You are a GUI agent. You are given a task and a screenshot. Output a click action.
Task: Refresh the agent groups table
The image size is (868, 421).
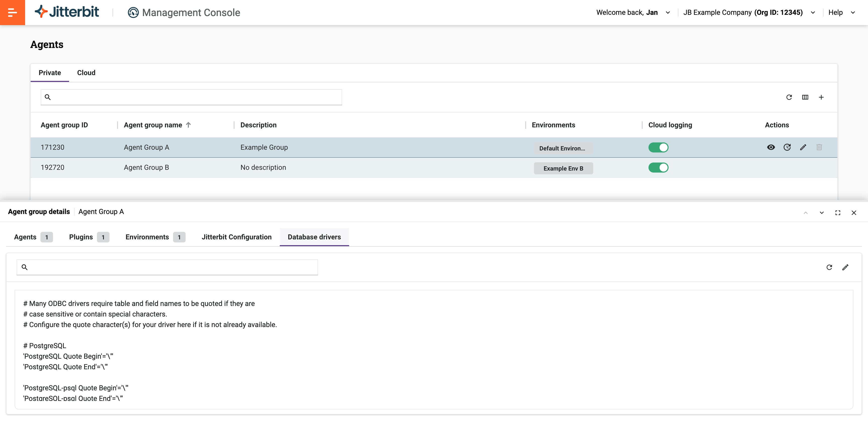pyautogui.click(x=789, y=97)
